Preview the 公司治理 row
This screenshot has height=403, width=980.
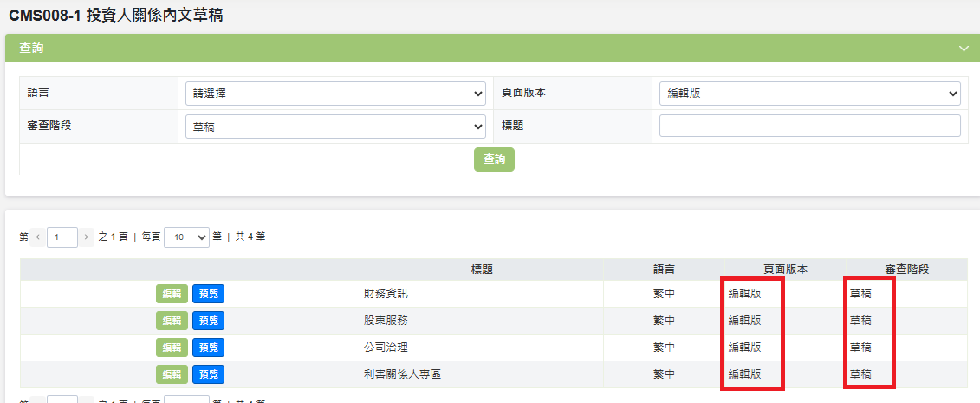208,348
